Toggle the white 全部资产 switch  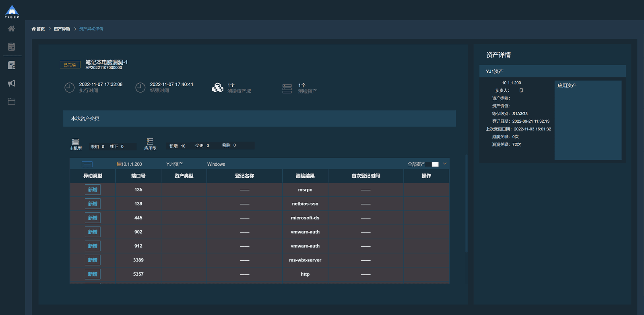point(432,164)
